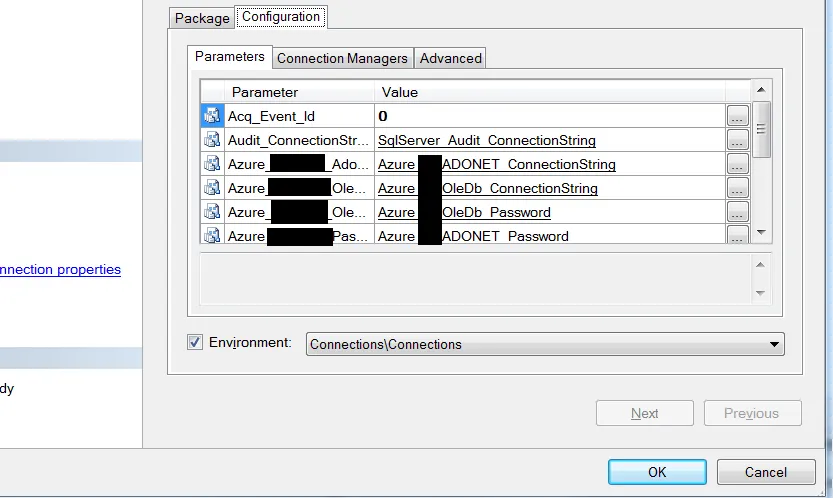
Task: Select the icon next to Azure Ado parameter row
Action: [x=212, y=164]
